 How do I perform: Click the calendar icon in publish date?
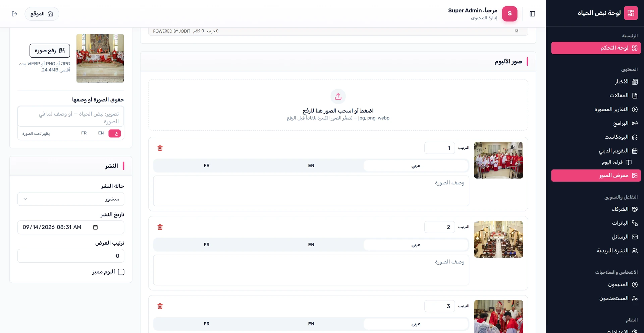point(95,227)
